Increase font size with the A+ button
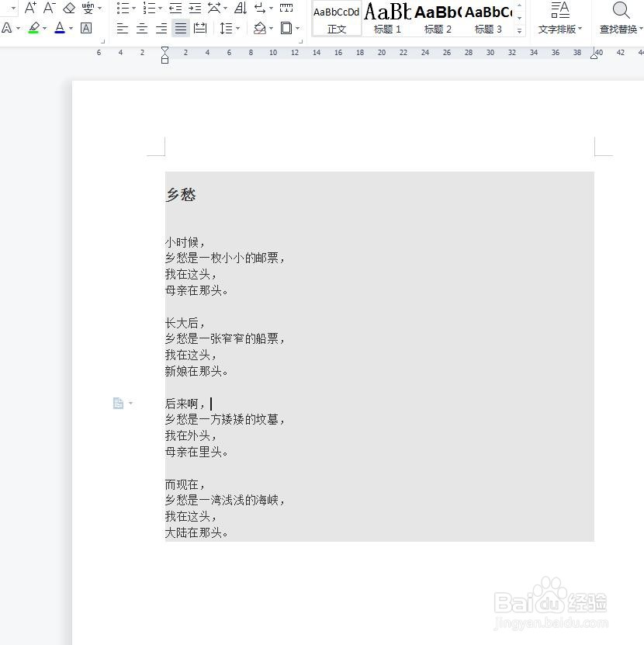Image resolution: width=644 pixels, height=645 pixels. (x=30, y=8)
